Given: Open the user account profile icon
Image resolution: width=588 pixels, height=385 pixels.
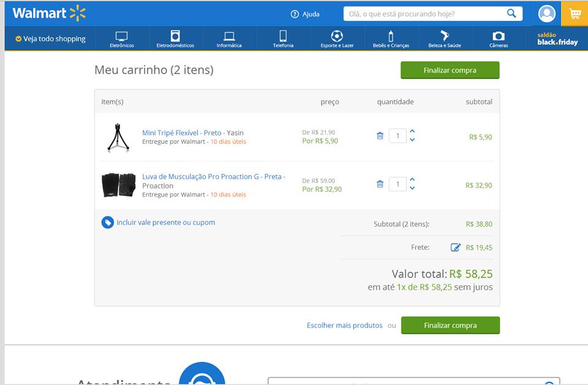Looking at the screenshot, I should (546, 13).
